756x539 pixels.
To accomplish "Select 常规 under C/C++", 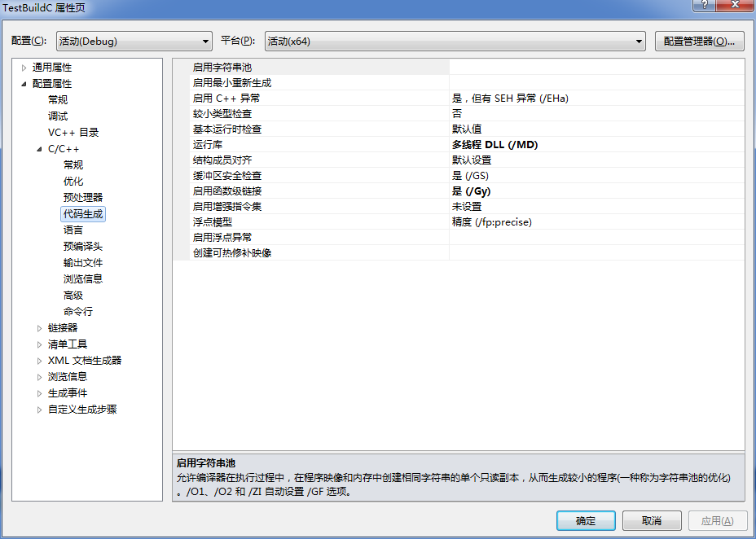I will 73,164.
